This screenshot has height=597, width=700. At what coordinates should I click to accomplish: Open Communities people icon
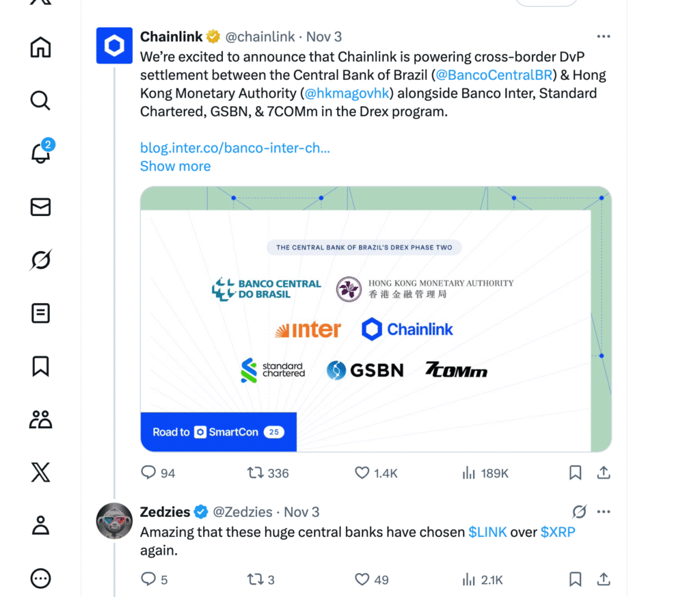[x=40, y=419]
